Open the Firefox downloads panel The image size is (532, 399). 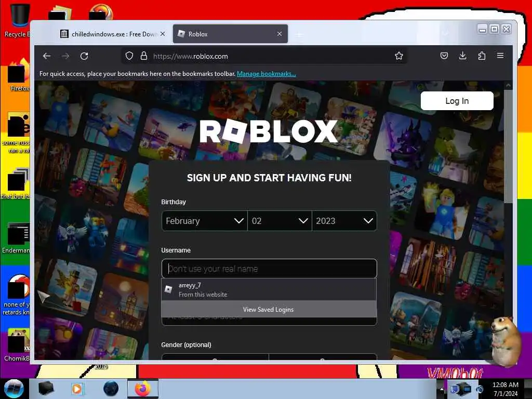point(462,56)
